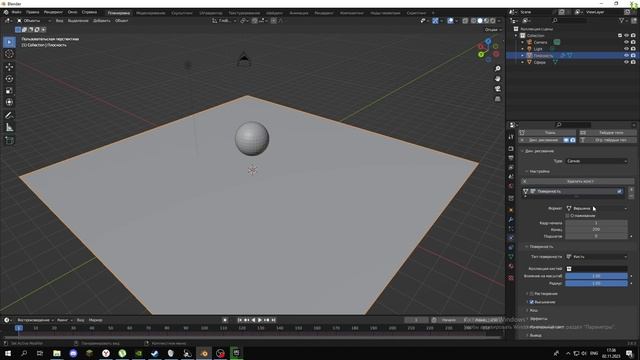This screenshot has width=640, height=360.
Task: Adjust the Радиус slider
Action: [x=596, y=283]
